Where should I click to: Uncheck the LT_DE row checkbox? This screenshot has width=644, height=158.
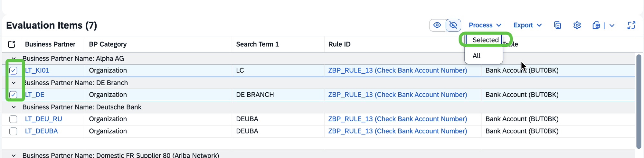tap(13, 95)
